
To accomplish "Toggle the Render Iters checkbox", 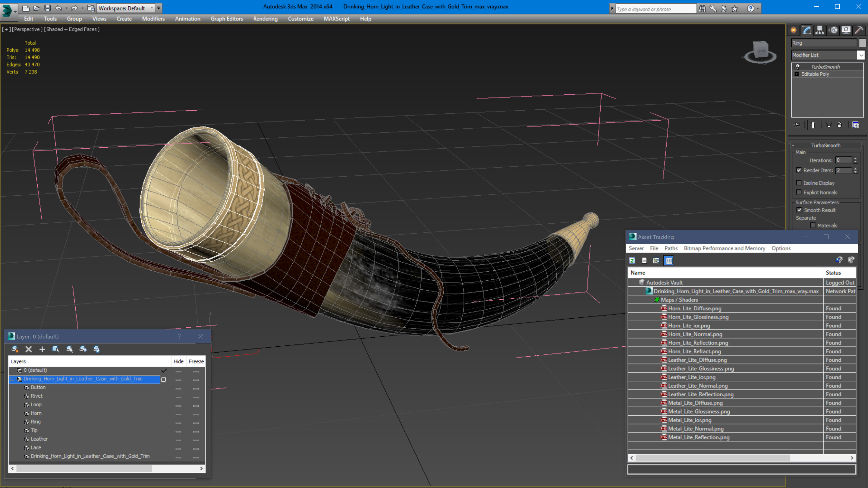I will [x=799, y=170].
